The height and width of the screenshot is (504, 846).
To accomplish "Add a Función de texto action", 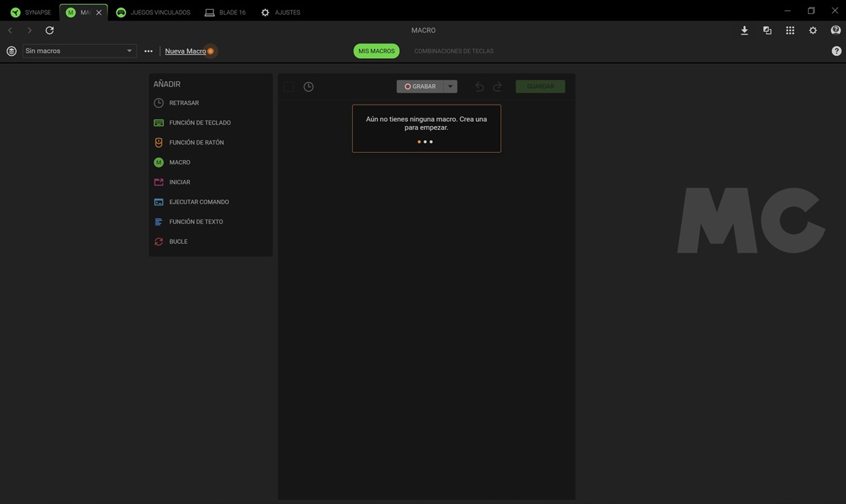I will (x=195, y=222).
